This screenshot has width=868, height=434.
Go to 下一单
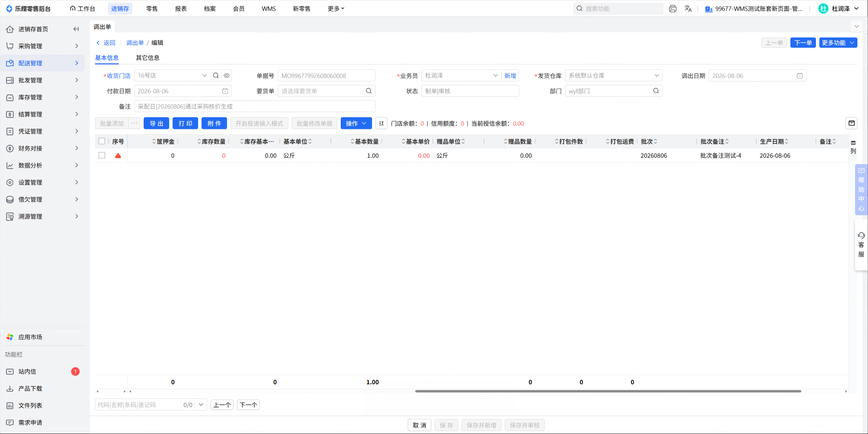(803, 43)
